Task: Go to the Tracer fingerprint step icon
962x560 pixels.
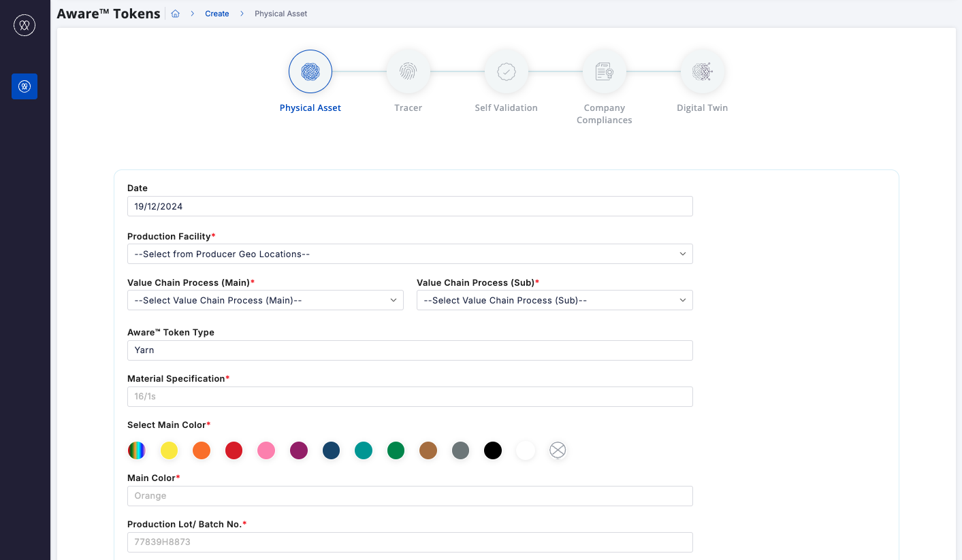Action: pyautogui.click(x=408, y=71)
